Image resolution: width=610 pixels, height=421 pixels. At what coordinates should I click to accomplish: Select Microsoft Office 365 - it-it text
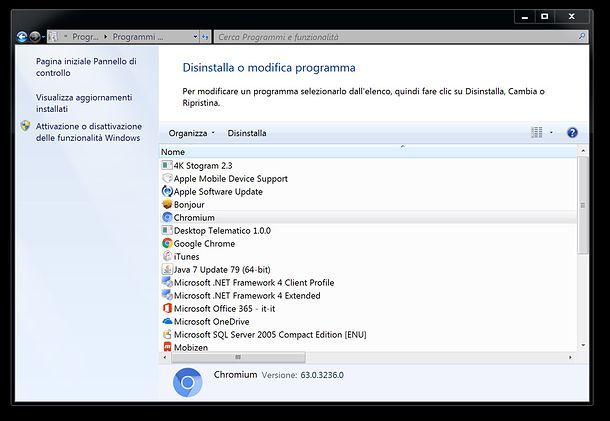click(x=224, y=309)
